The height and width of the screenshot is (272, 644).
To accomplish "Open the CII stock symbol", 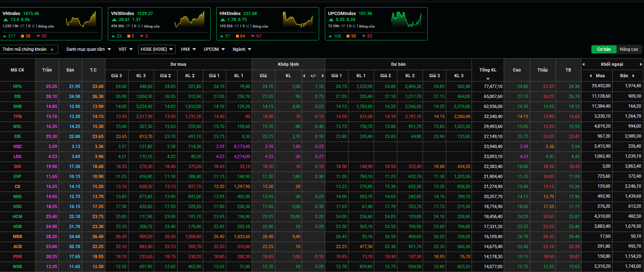I will [17, 187].
